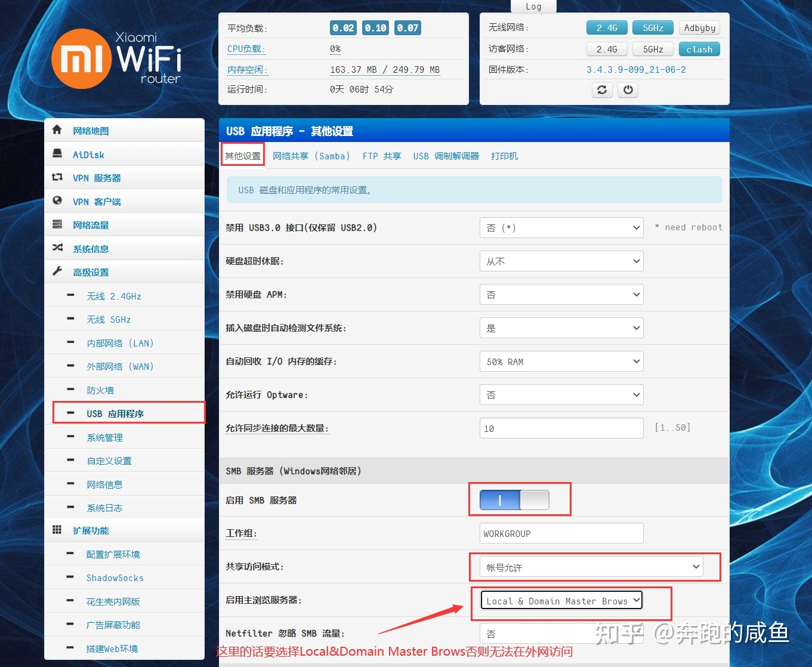
Task: Open the AiDisk menu item
Action: 124,154
